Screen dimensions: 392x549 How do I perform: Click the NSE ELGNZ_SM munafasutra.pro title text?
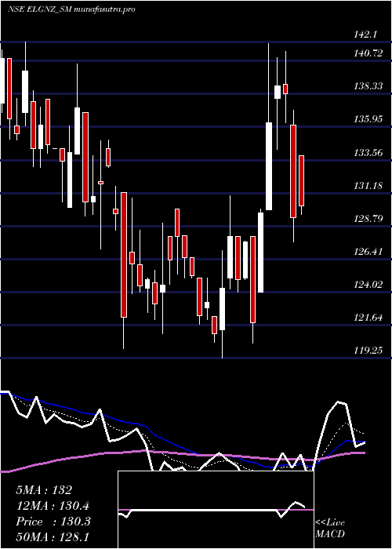click(71, 9)
